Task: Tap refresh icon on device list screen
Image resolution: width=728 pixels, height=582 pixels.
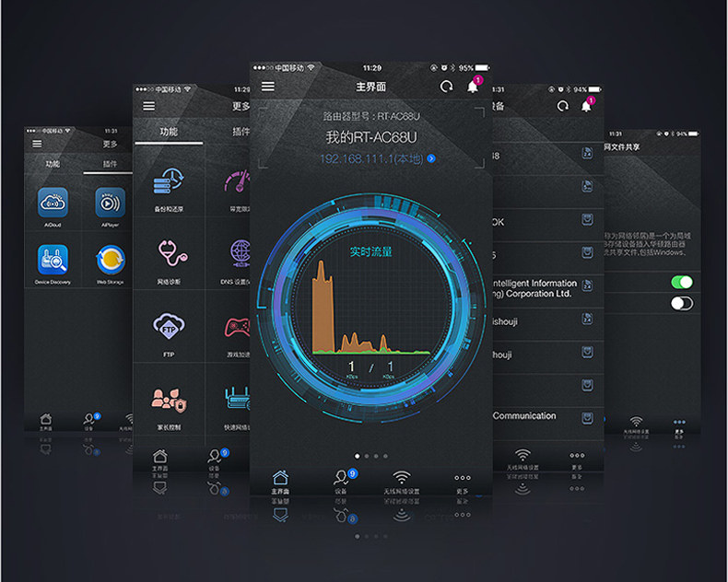Action: (x=563, y=106)
